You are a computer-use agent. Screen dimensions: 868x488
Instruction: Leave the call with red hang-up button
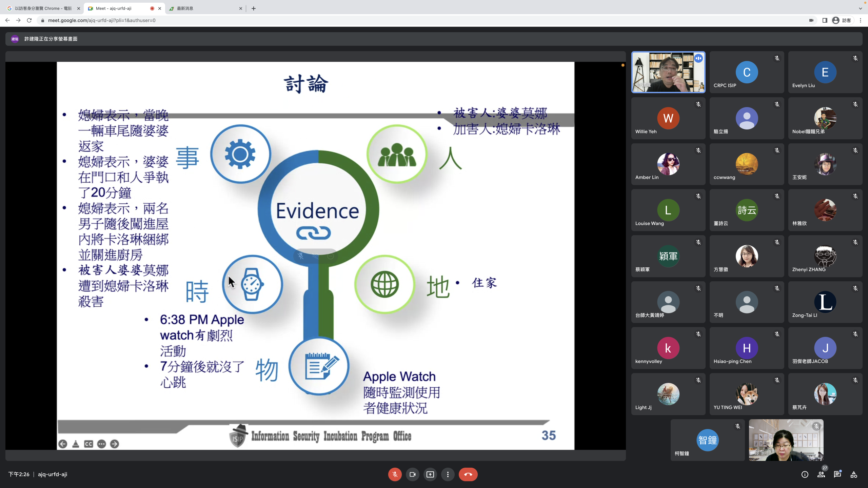click(468, 474)
